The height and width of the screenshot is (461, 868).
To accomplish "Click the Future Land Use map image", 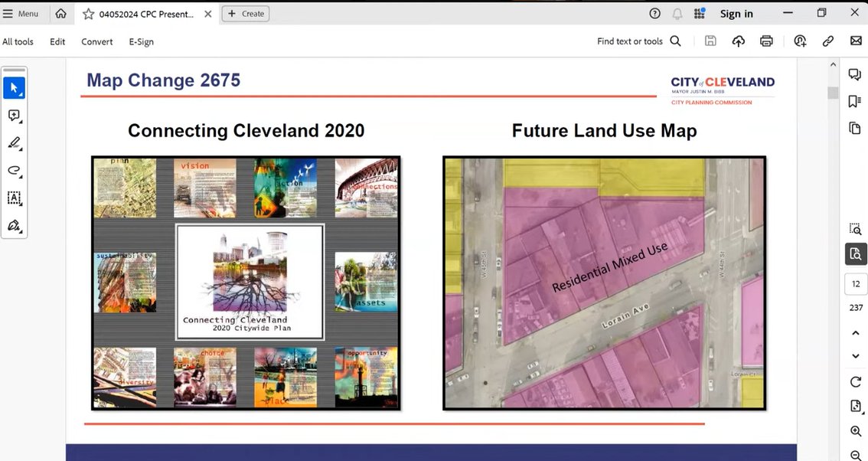I will click(x=605, y=283).
